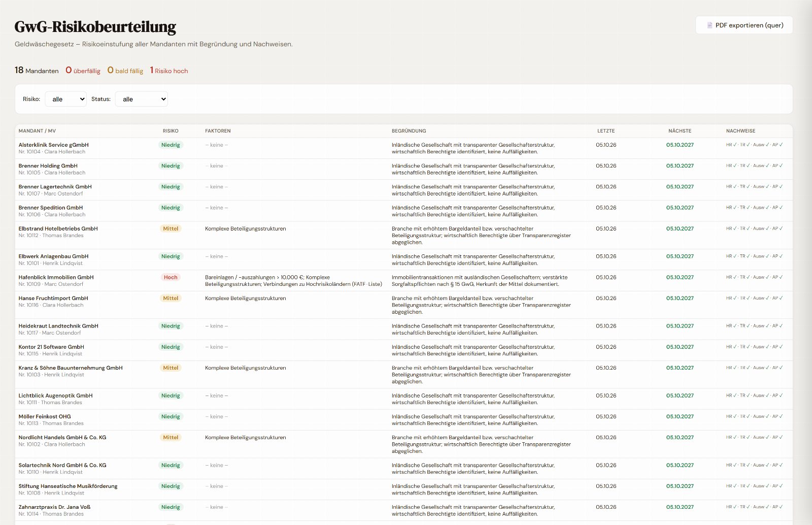Screen dimensions: 812x525
Task: Select the '1 Risiko hoch' counter
Action: pyautogui.click(x=169, y=70)
